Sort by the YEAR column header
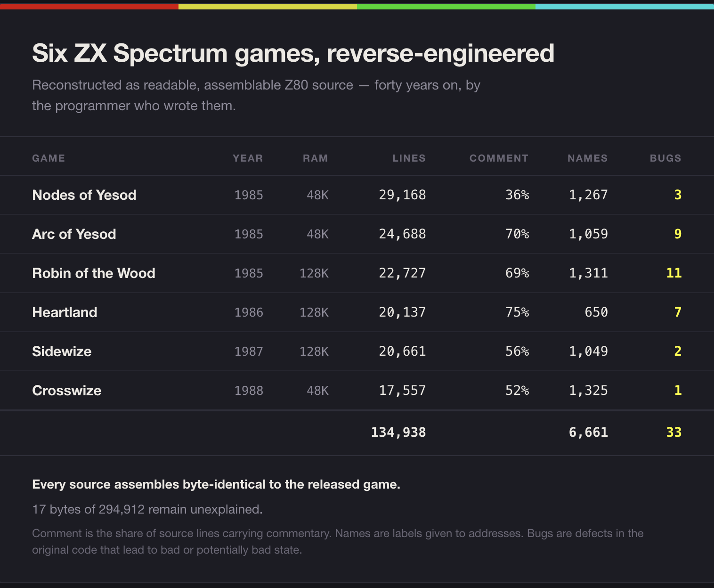The width and height of the screenshot is (714, 588). click(248, 158)
